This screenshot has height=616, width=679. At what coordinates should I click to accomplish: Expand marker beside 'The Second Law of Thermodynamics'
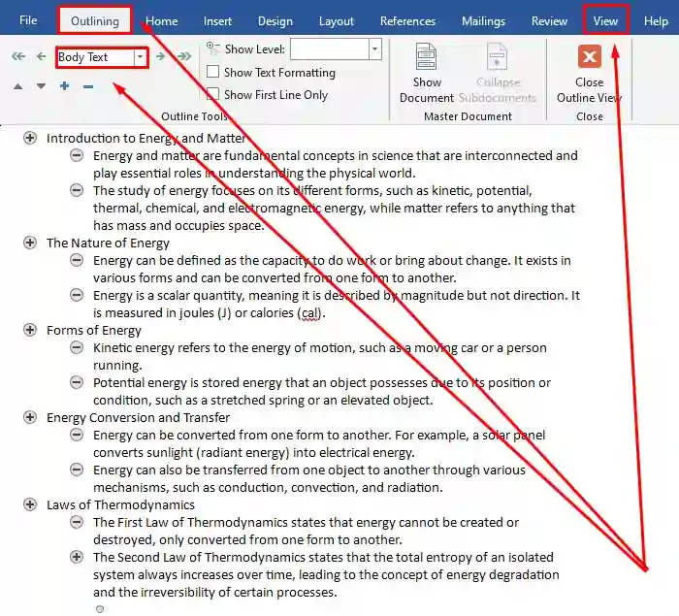coord(77,557)
